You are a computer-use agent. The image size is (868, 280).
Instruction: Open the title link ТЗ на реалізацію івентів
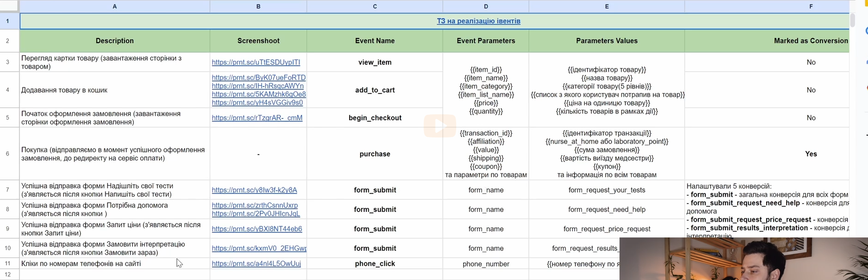coord(478,21)
